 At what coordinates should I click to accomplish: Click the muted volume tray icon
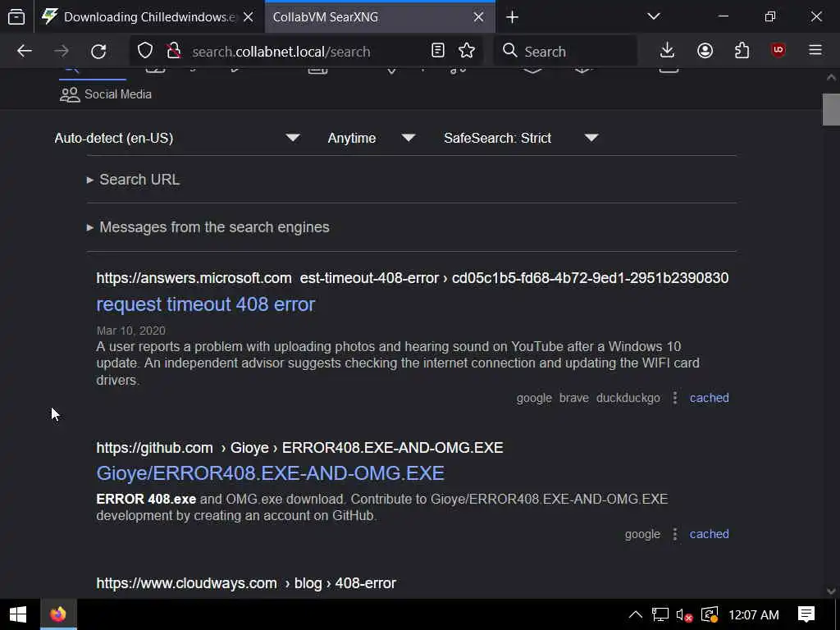click(684, 614)
